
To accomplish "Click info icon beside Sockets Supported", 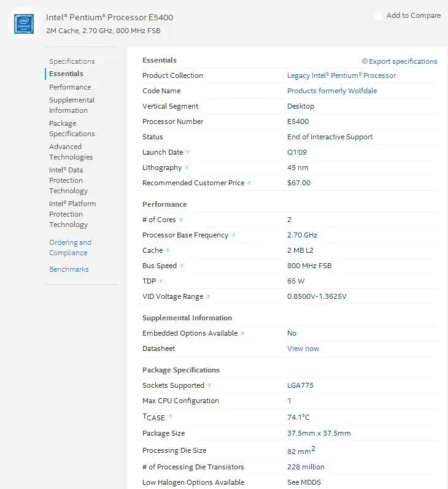I will (209, 385).
